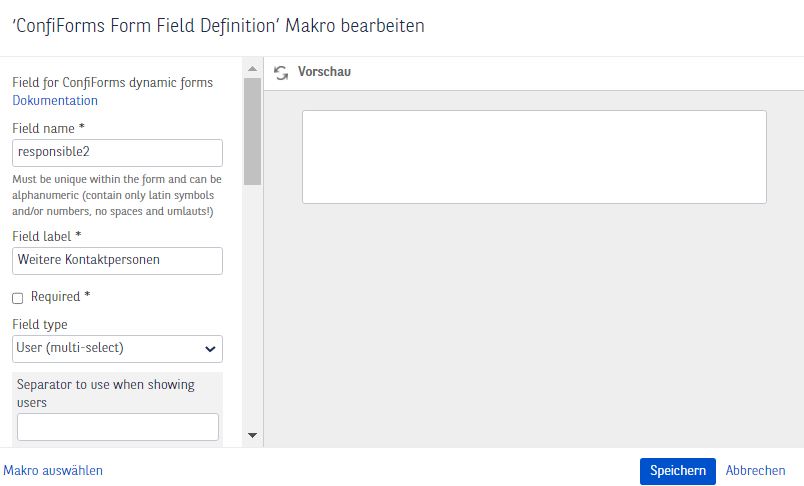This screenshot has width=804, height=486.
Task: Open the Dokumentation link
Action: point(55,100)
